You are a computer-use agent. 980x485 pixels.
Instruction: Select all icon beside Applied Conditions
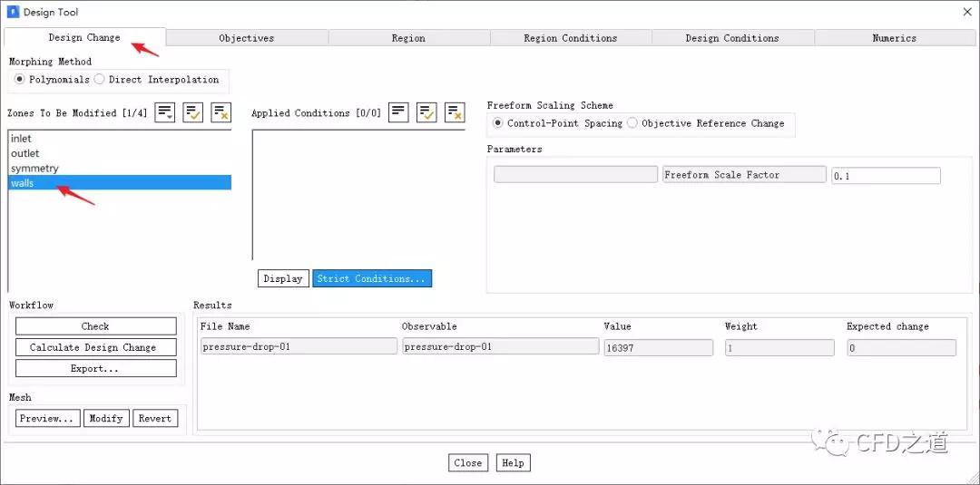point(426,113)
